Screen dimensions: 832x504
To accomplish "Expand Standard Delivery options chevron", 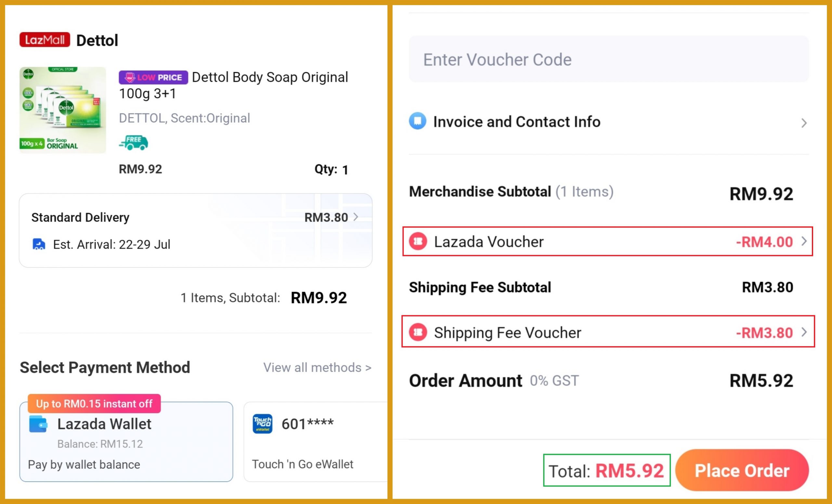I will [x=356, y=217].
